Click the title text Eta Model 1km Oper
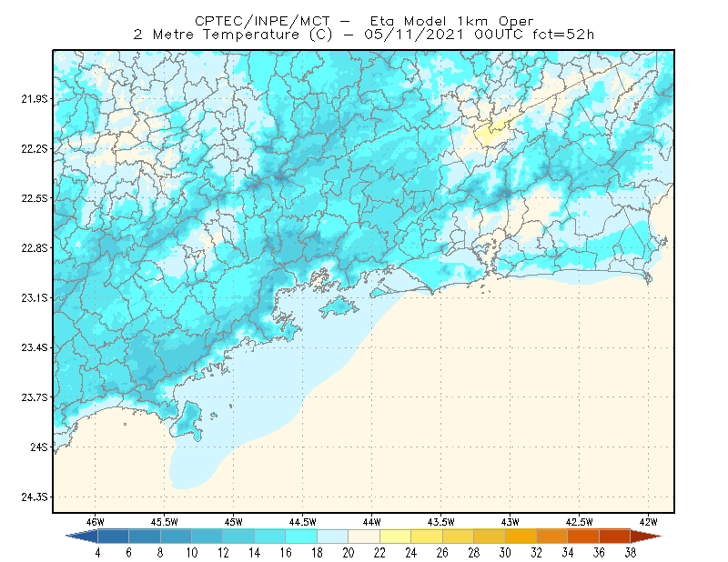The height and width of the screenshot is (562, 728). tap(451, 21)
